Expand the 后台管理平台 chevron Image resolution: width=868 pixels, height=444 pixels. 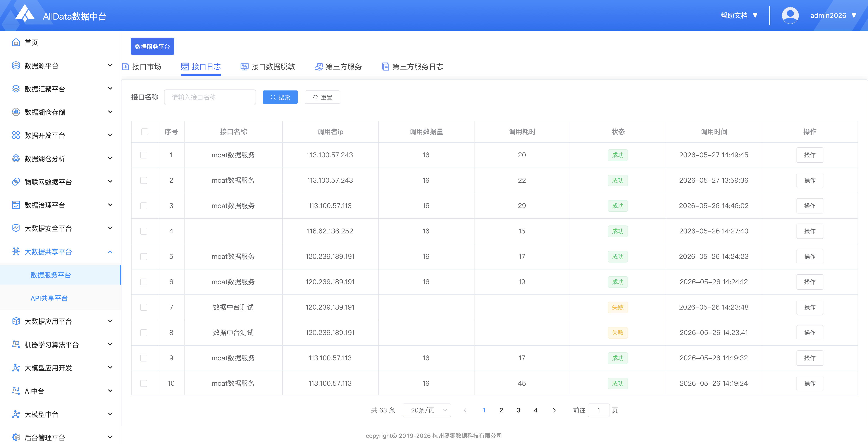coord(110,437)
